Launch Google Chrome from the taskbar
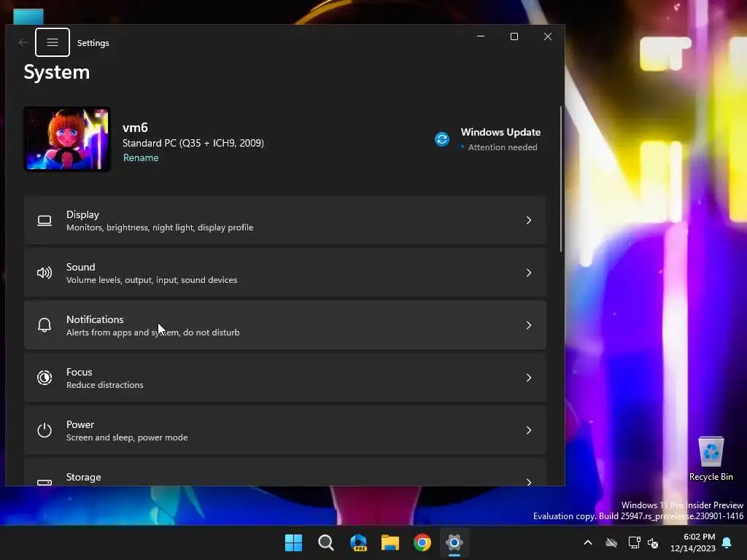The image size is (747, 560). coord(422,542)
